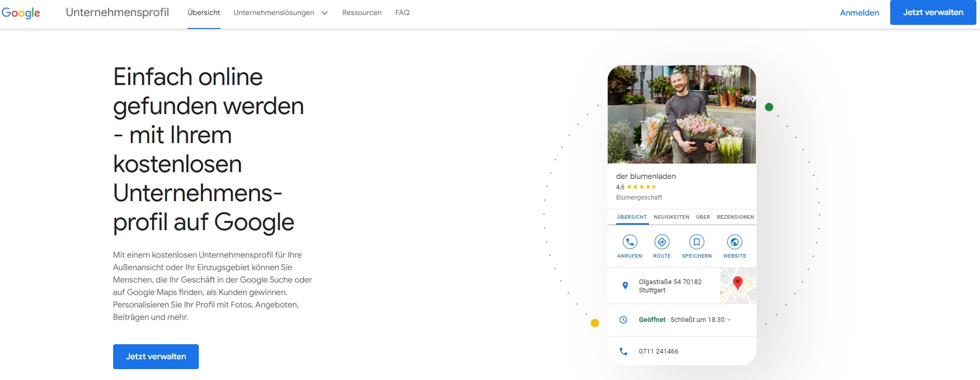Viewport: 980px width, 380px height.
Task: Tap the Route directions icon
Action: coord(662,242)
